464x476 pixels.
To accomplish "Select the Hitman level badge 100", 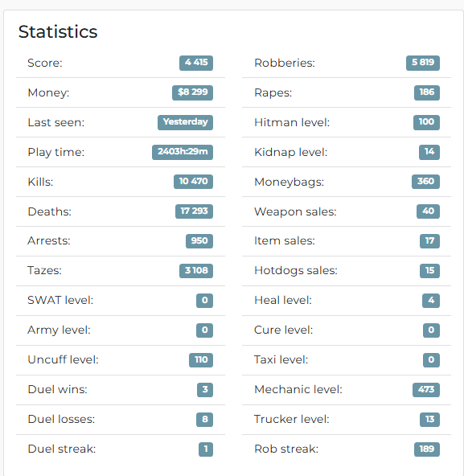I will point(426,122).
